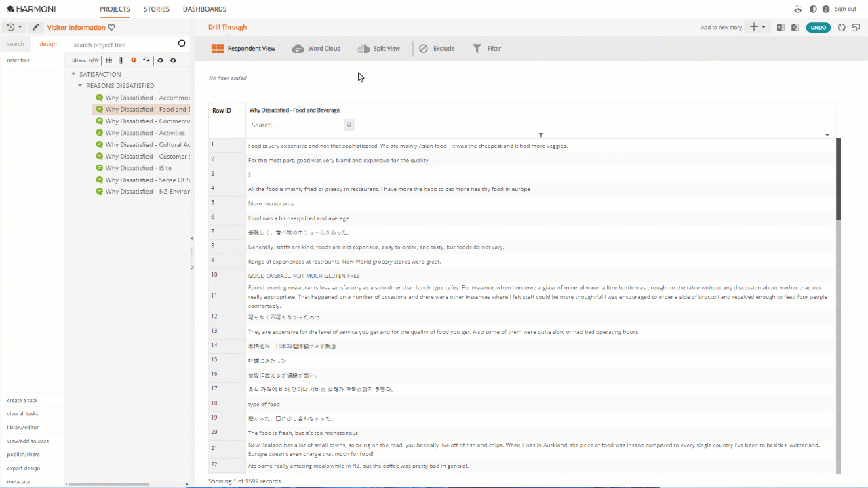Collapse the SATISFACTION tree node

(x=73, y=74)
